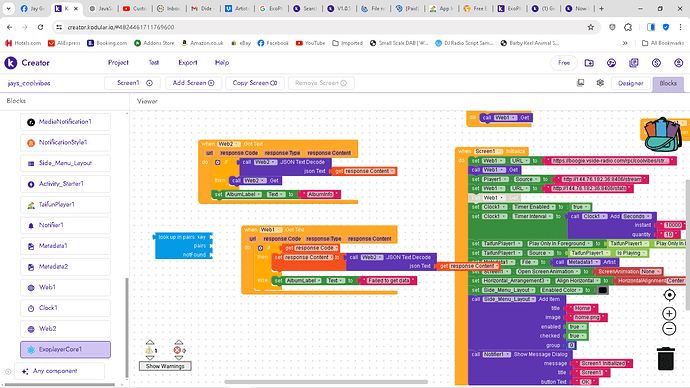The width and height of the screenshot is (690, 388).
Task: Select Side_Menu_Layout component blocks
Action: pos(65,163)
